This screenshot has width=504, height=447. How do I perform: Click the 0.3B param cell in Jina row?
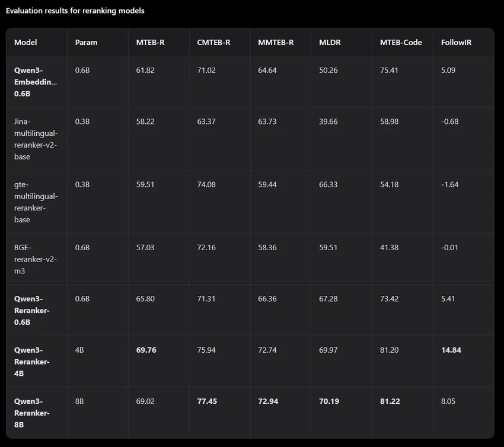[x=82, y=122]
